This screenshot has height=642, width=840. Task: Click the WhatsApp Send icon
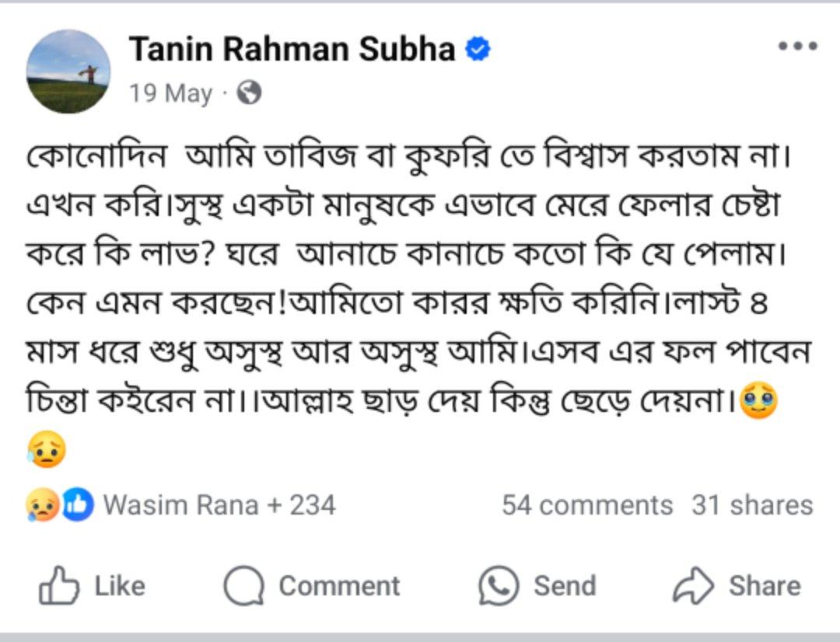click(x=499, y=586)
